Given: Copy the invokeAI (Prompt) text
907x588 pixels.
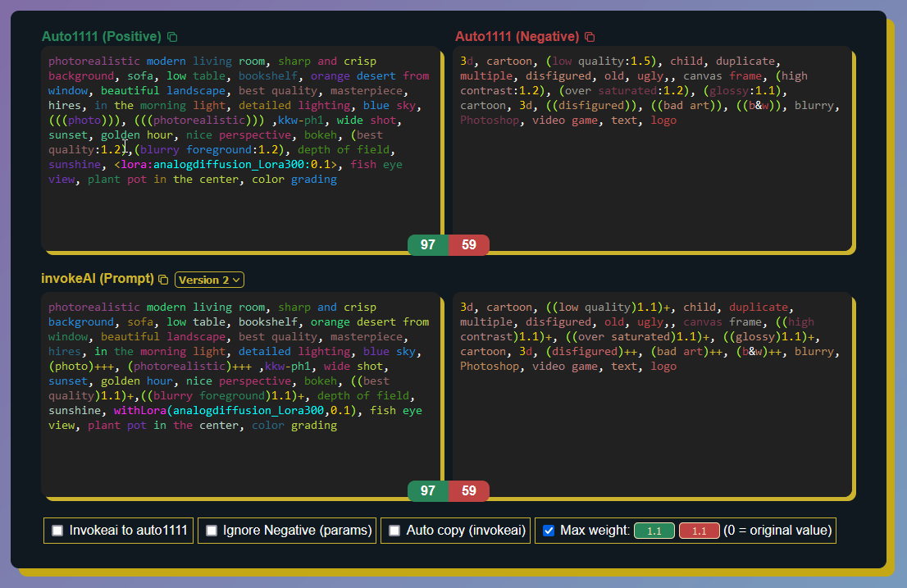Looking at the screenshot, I should coord(163,280).
